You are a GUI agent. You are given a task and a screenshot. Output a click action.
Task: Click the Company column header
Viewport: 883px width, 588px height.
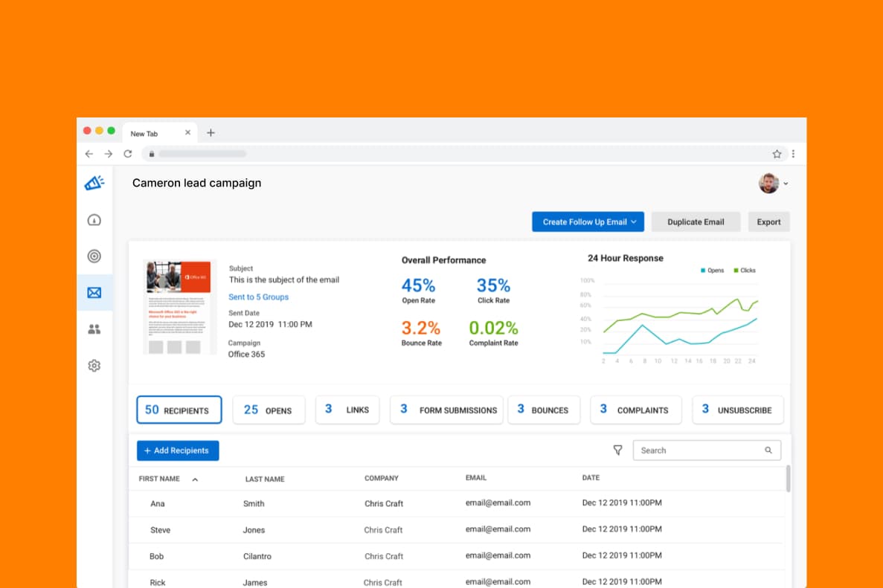pos(381,478)
